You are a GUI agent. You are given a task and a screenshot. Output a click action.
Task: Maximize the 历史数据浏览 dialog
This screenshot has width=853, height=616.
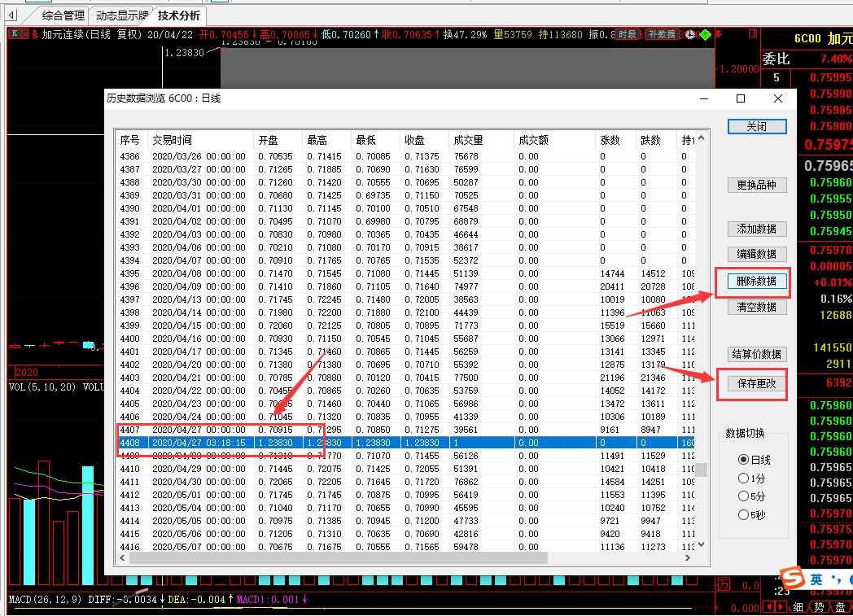click(741, 98)
